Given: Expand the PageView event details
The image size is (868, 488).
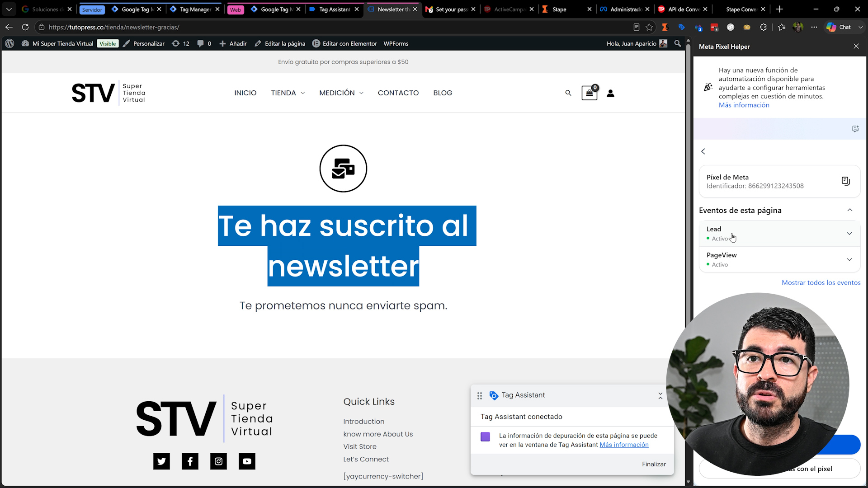Looking at the screenshot, I should click(849, 259).
